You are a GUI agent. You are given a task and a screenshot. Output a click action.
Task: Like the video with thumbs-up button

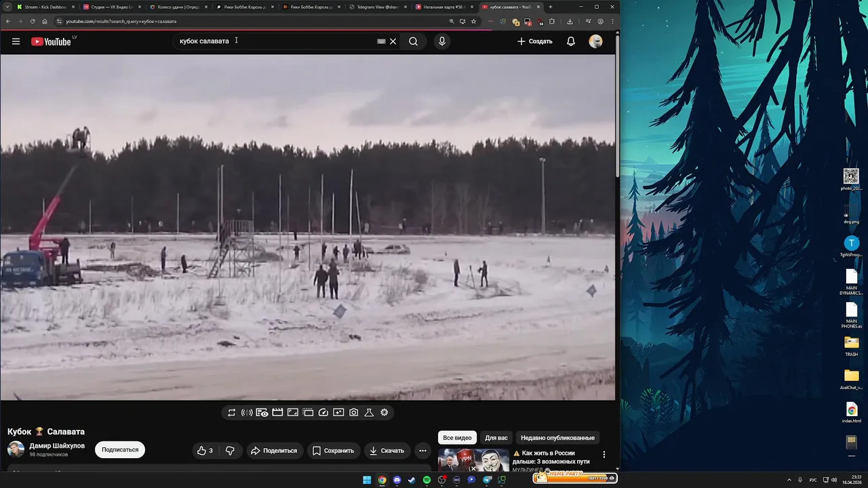click(205, 450)
